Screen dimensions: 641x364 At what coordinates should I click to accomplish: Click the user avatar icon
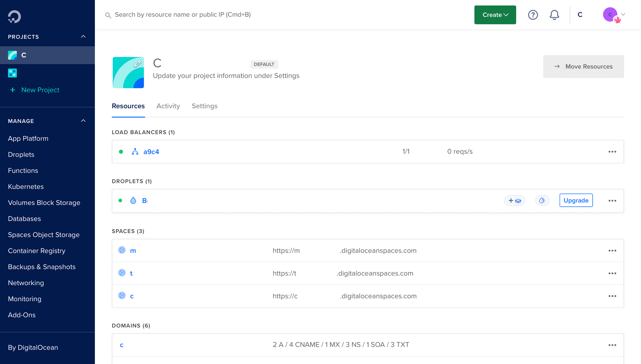pos(611,15)
